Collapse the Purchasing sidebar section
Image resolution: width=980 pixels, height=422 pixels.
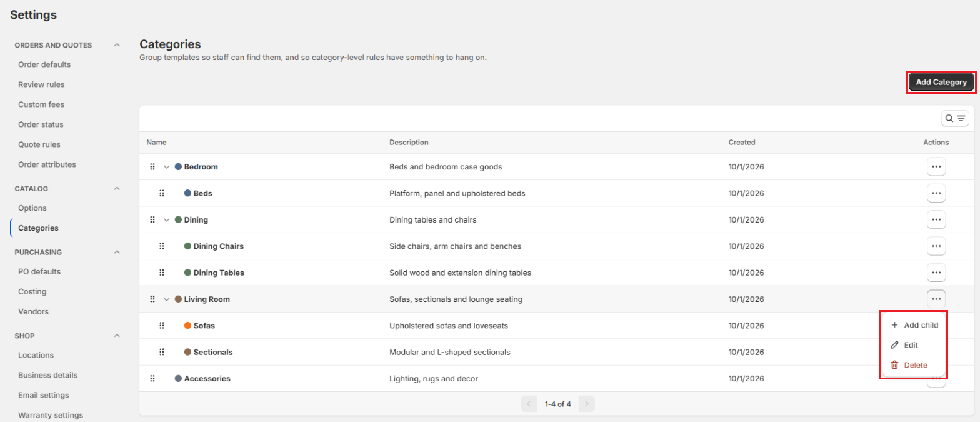click(117, 252)
